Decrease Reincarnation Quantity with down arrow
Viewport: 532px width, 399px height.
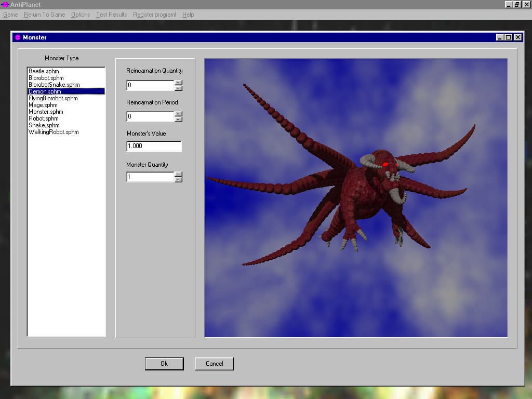click(x=179, y=88)
